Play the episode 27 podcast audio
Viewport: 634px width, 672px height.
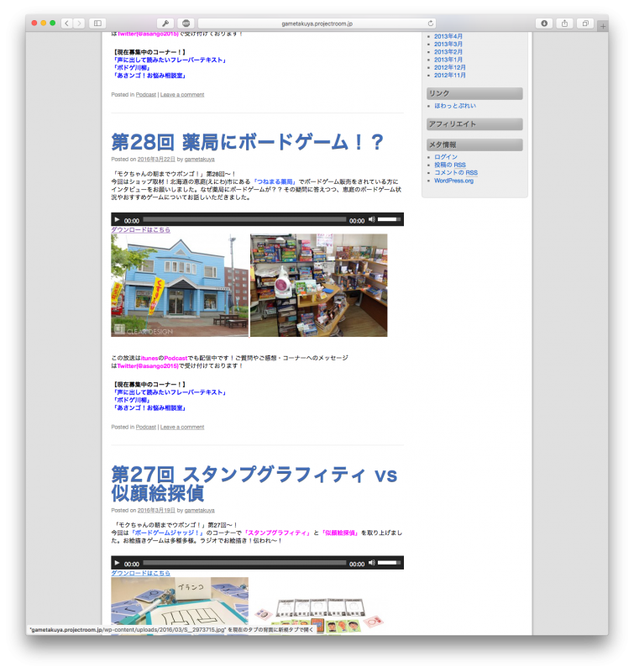pos(118,563)
